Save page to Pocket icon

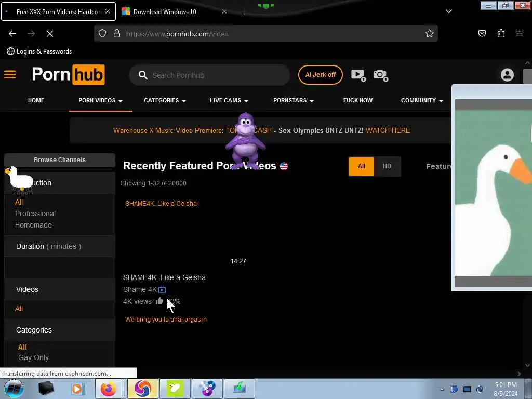click(x=482, y=33)
